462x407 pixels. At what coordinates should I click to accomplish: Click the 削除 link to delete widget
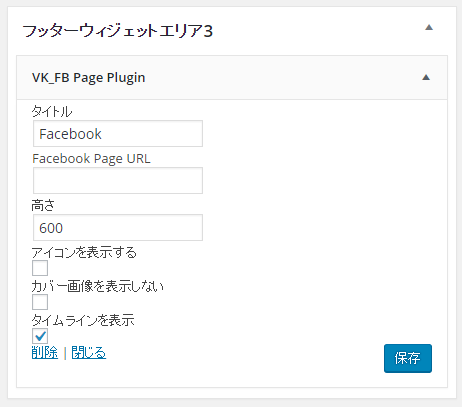tap(45, 353)
